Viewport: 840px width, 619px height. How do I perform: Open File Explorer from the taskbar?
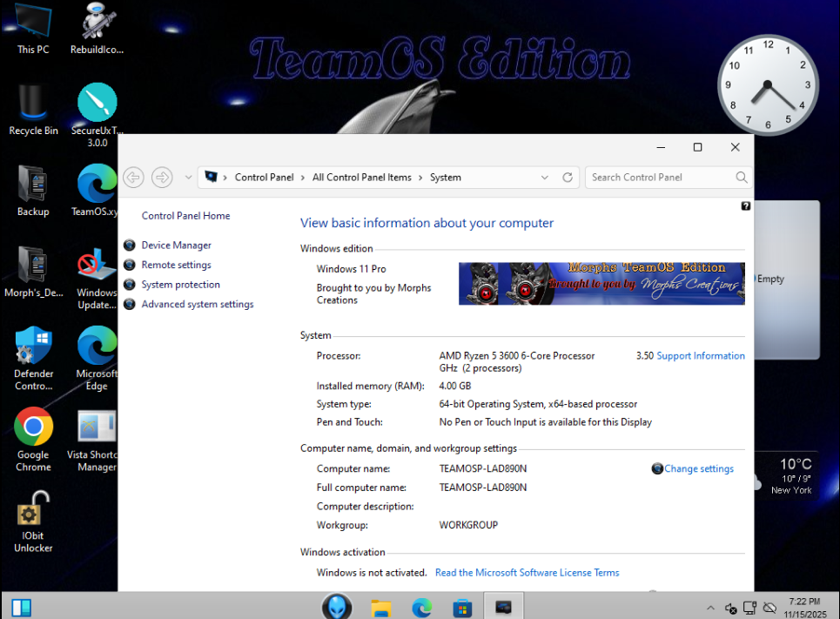(381, 607)
